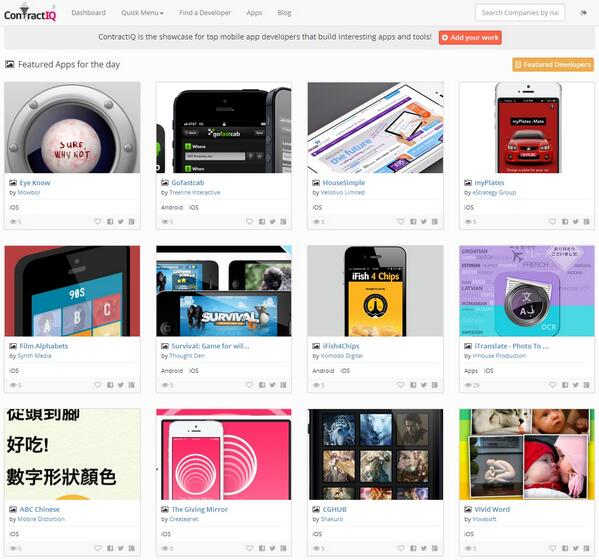The image size is (599, 560).
Task: Expand the Quick Menu dropdown
Action: (142, 13)
